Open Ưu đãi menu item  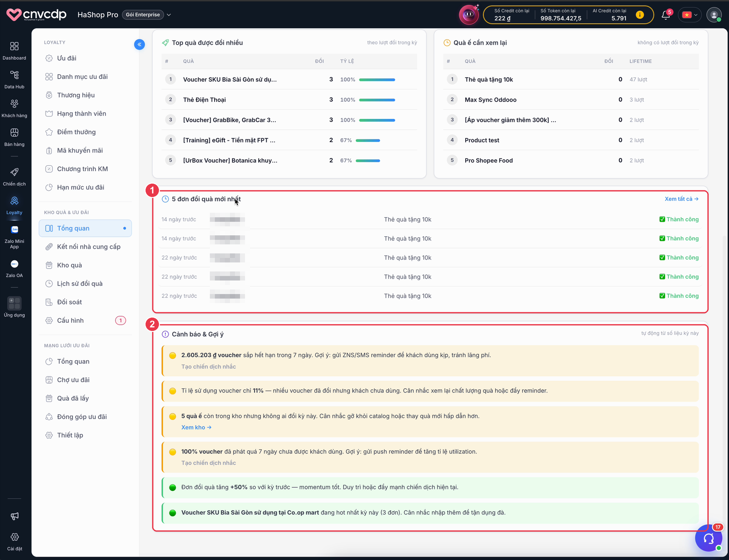[85, 58]
